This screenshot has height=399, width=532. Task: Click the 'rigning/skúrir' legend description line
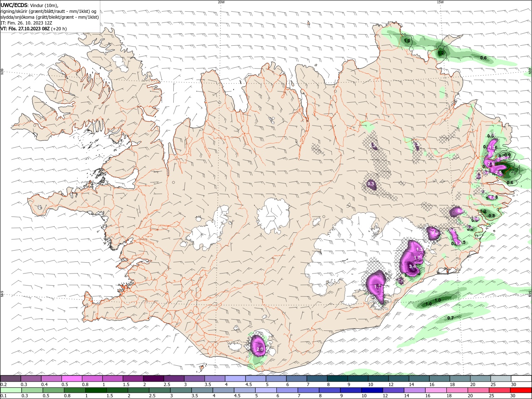pos(49,11)
